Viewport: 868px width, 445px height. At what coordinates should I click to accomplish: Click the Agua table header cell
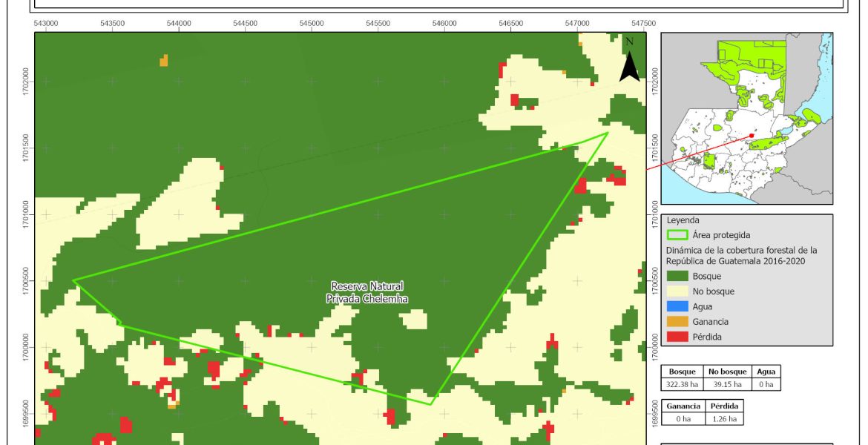click(x=765, y=372)
